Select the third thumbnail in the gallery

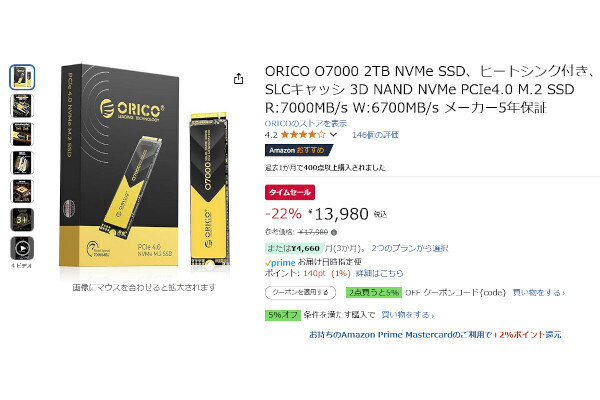click(22, 134)
